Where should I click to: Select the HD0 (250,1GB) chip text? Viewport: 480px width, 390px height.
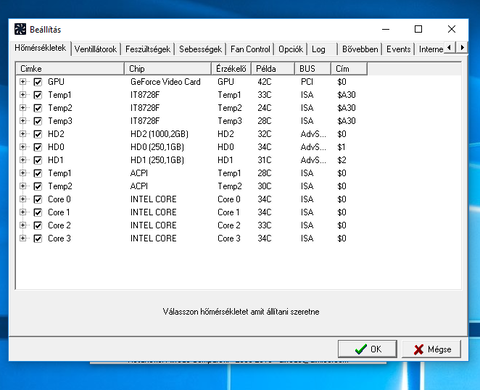pyautogui.click(x=157, y=147)
